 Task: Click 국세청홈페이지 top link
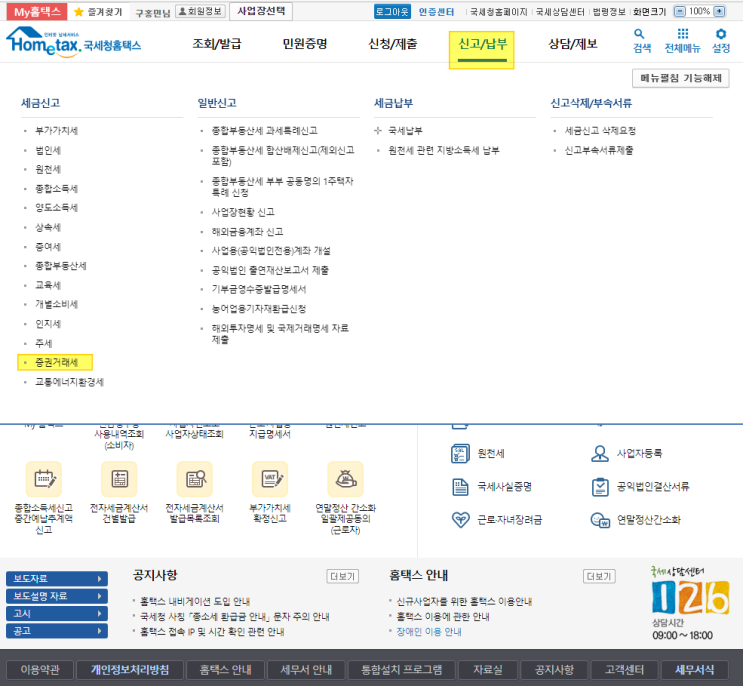click(x=498, y=12)
